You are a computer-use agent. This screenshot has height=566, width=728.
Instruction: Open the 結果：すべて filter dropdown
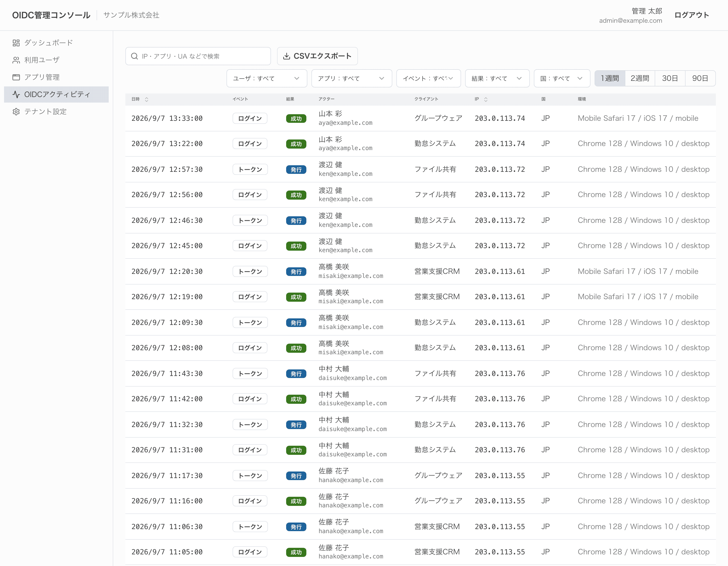coord(497,78)
